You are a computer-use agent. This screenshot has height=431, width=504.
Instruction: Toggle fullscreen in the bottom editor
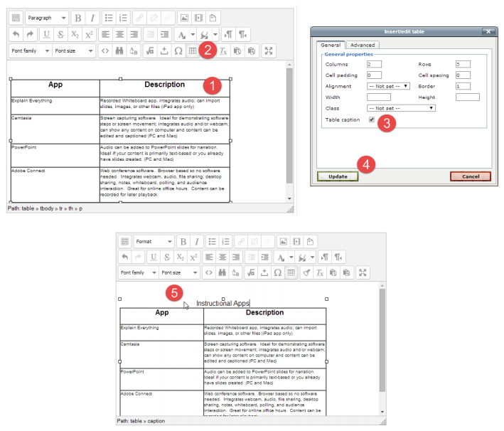[363, 272]
